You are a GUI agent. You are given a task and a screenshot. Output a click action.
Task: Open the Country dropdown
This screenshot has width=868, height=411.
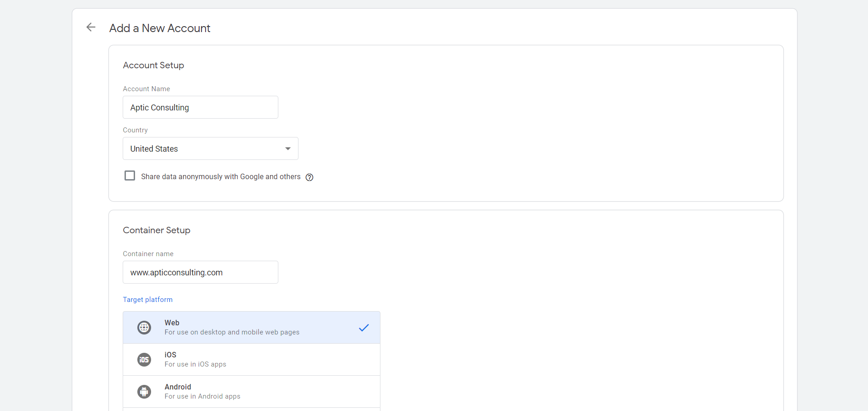[x=211, y=148]
